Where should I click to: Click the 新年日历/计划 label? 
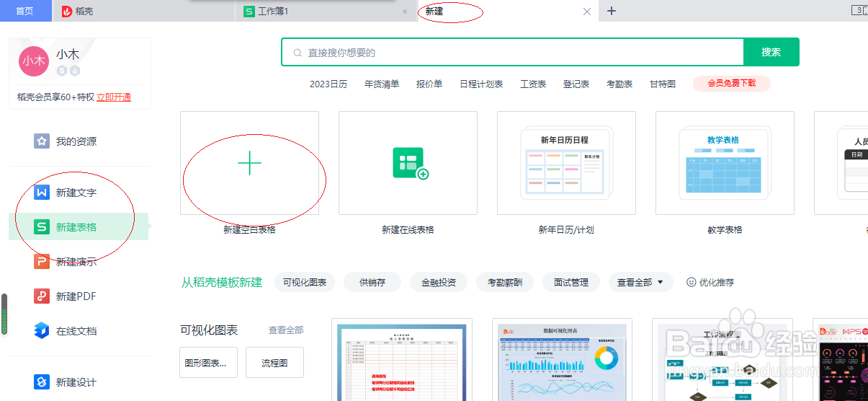(566, 229)
